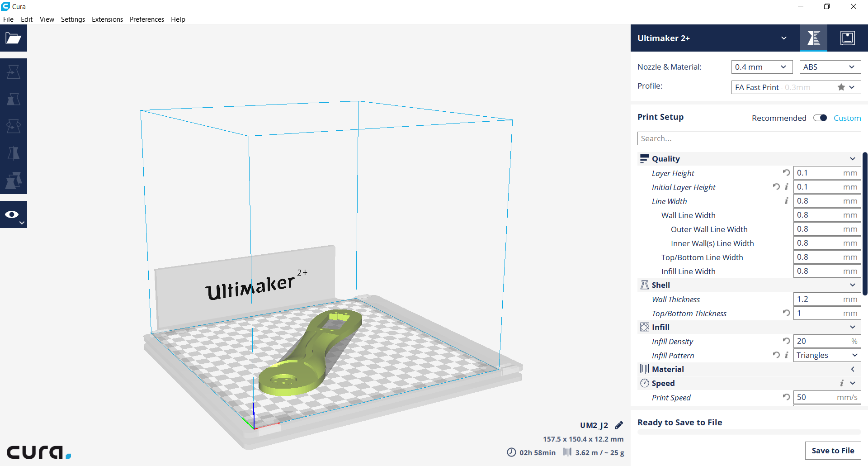The width and height of the screenshot is (868, 466).
Task: Edit job name with pencil icon
Action: click(619, 425)
